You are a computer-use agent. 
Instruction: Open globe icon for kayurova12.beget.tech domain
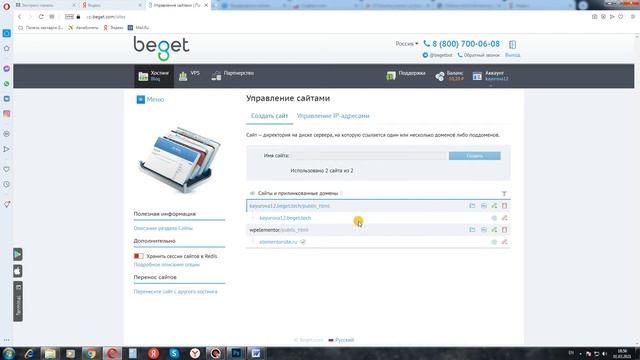(x=494, y=218)
